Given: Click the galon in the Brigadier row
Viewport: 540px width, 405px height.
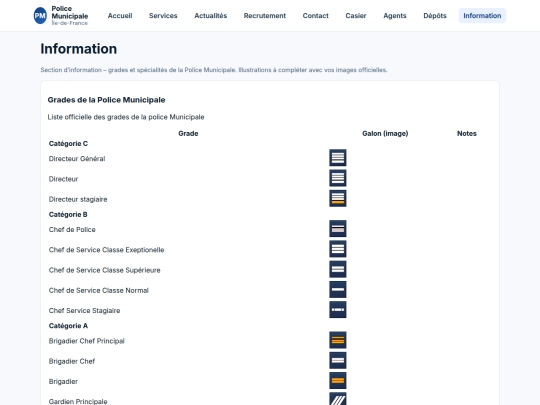Looking at the screenshot, I should (x=338, y=381).
